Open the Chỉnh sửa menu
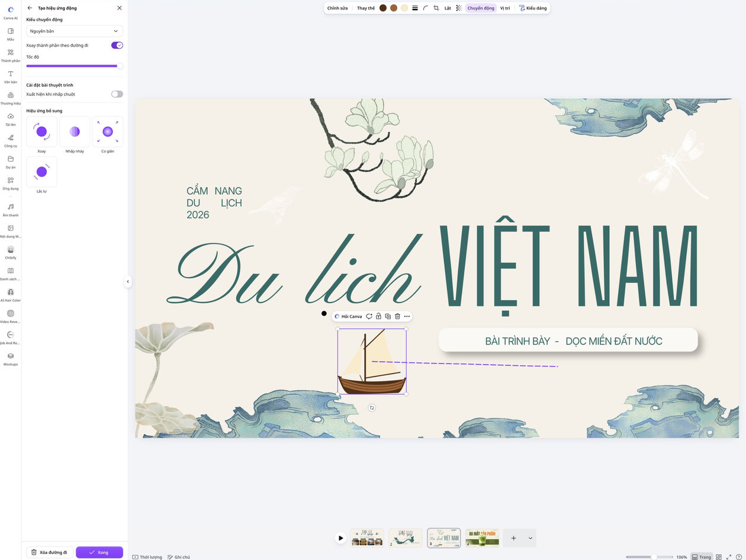 click(337, 8)
